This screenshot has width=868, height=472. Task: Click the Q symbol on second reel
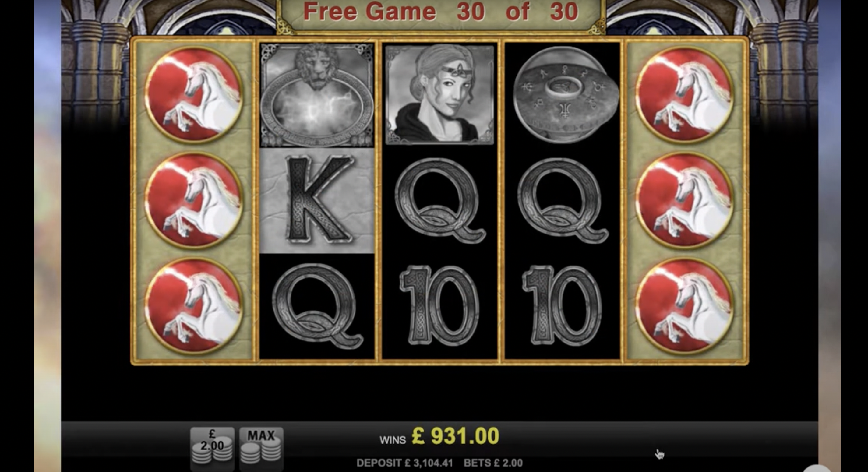[317, 306]
